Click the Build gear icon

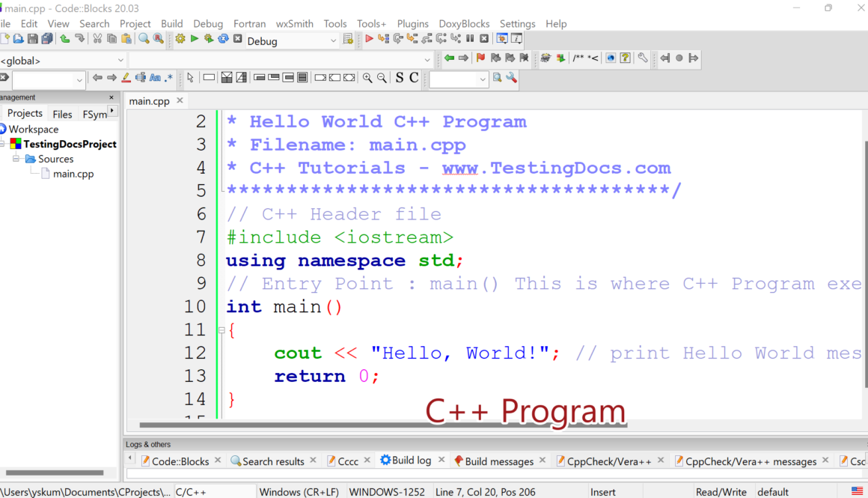[180, 39]
